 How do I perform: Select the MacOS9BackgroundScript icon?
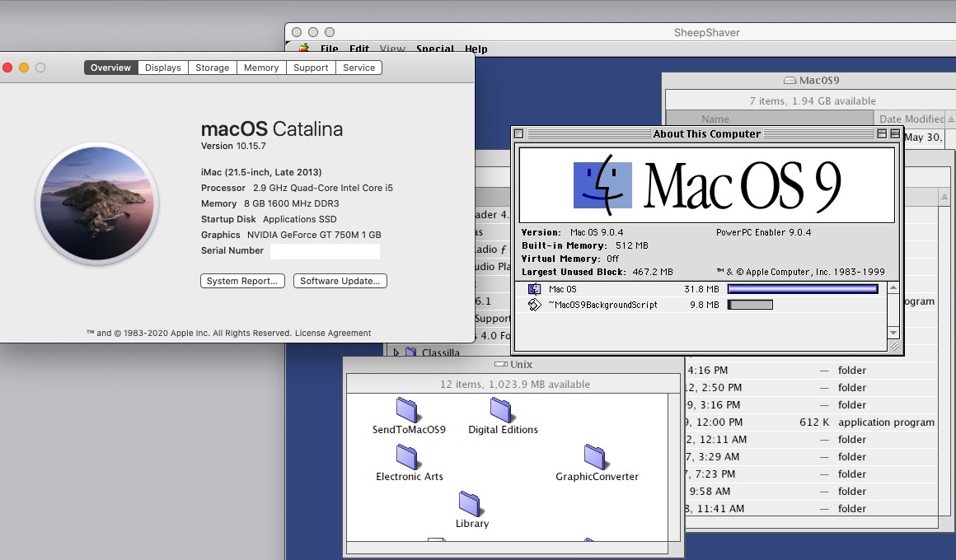click(534, 305)
